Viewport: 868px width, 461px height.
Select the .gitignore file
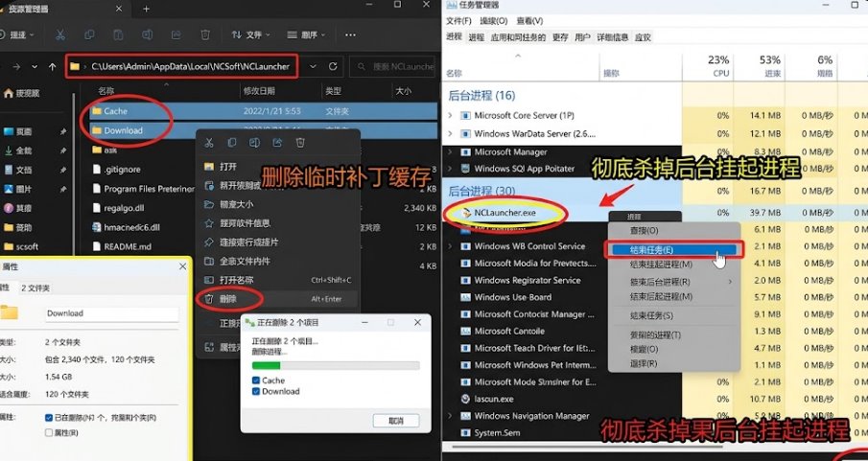click(x=122, y=170)
